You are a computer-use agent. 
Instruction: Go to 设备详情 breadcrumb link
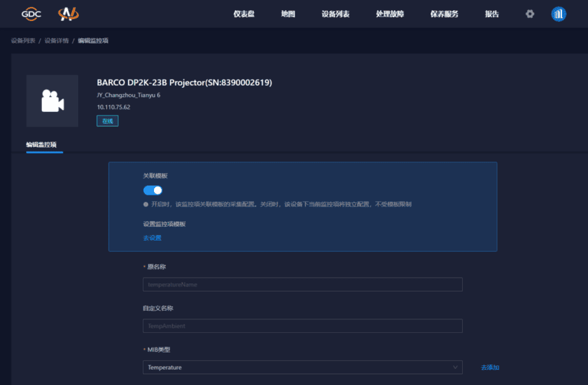point(57,41)
